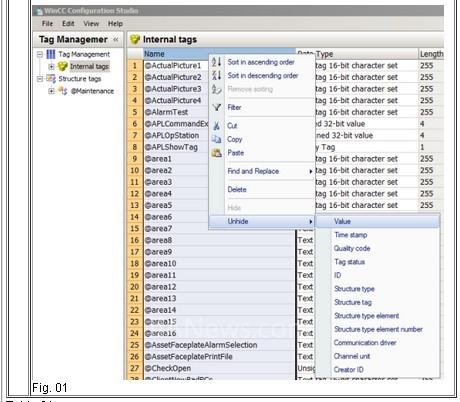460x402 pixels.
Task: Click the Tag Management tree icon
Action: click(51, 54)
